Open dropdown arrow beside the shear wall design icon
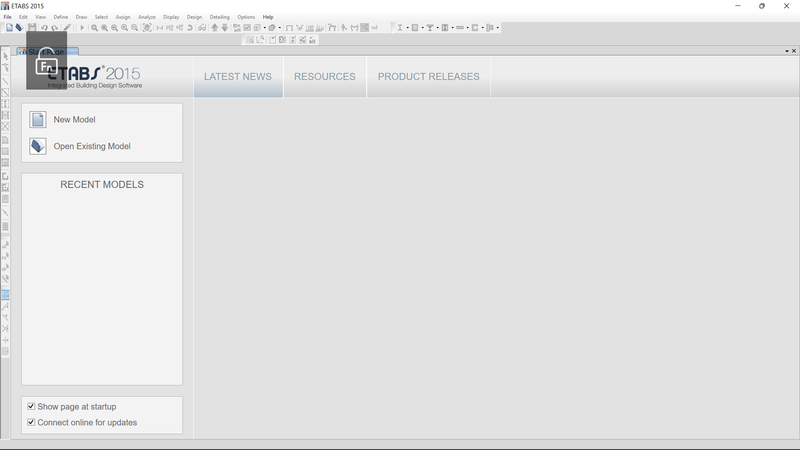This screenshot has width=800, height=450. point(482,28)
